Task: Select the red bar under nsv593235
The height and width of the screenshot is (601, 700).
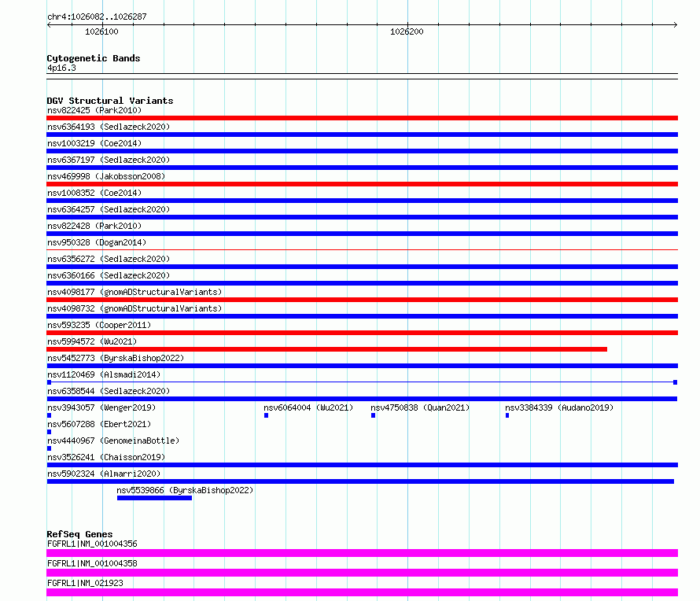Action: tap(362, 333)
